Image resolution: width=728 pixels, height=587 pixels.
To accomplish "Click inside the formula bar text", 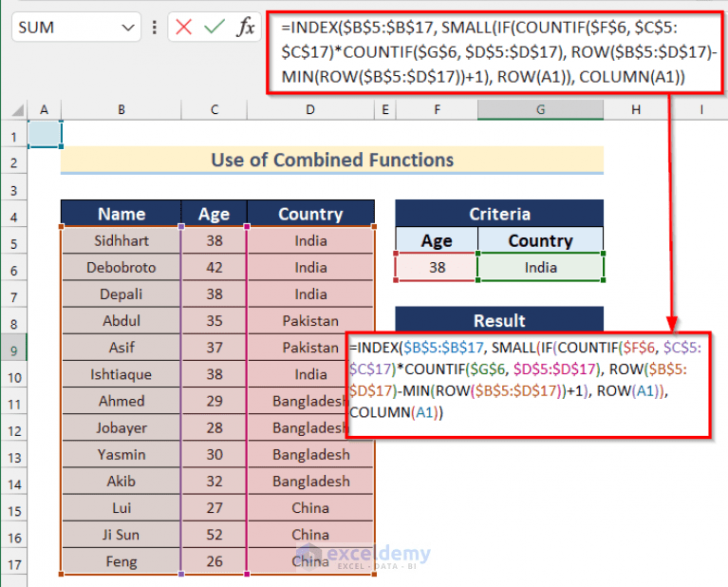I will pyautogui.click(x=495, y=52).
